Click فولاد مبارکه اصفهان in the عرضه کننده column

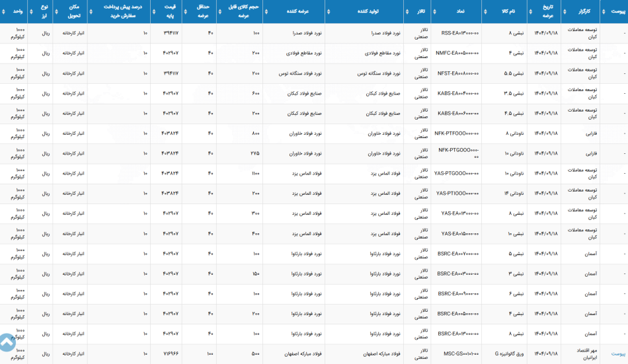[303, 354]
